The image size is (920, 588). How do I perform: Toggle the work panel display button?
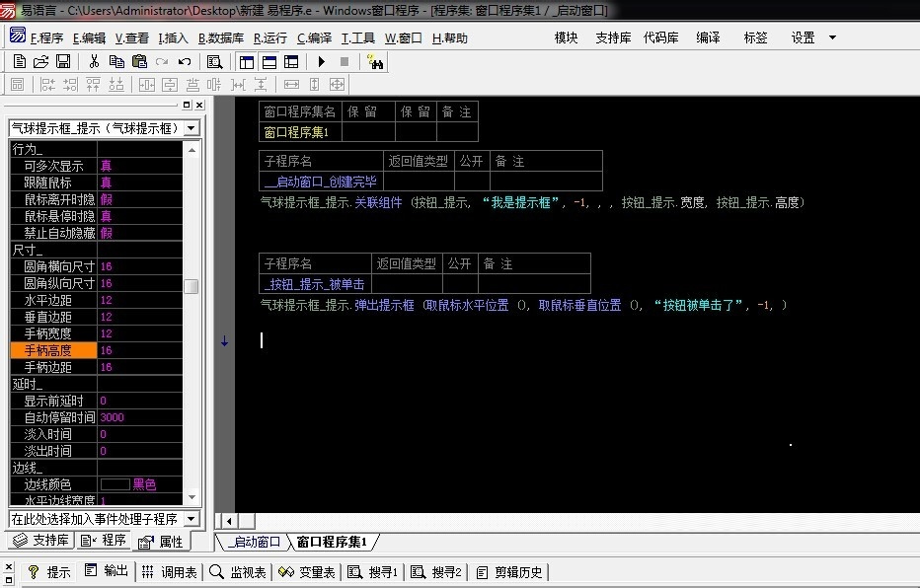(247, 61)
